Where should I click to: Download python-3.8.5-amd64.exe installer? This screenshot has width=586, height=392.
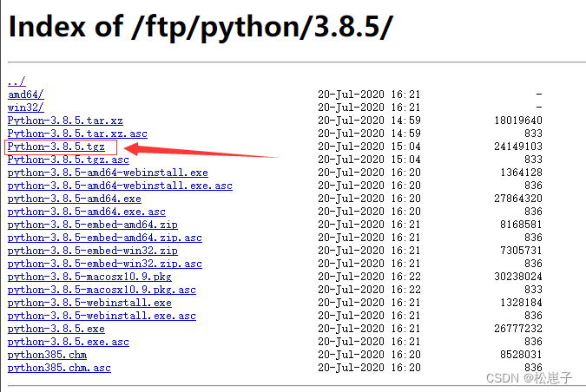coord(75,199)
